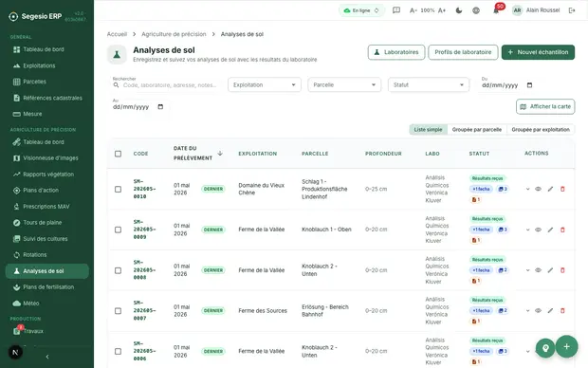Check the box for sample SM-202605-0006
Image resolution: width=588 pixels, height=368 pixels.
point(119,351)
